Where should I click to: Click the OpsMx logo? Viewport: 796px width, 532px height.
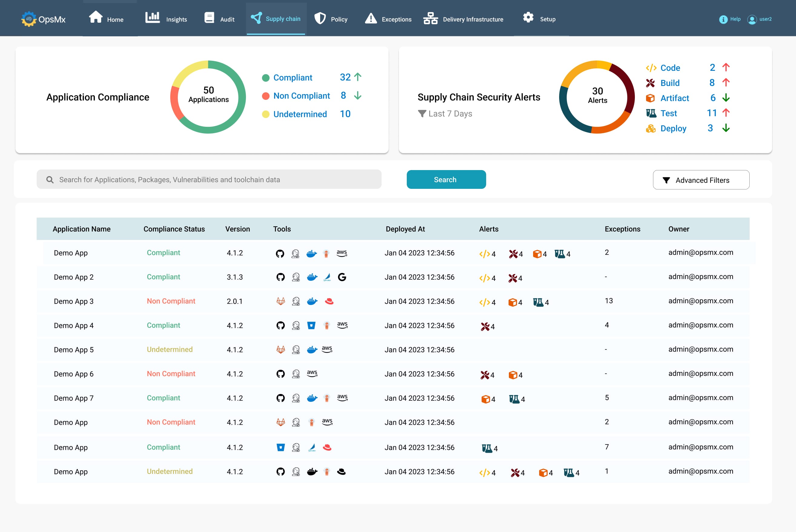click(43, 19)
